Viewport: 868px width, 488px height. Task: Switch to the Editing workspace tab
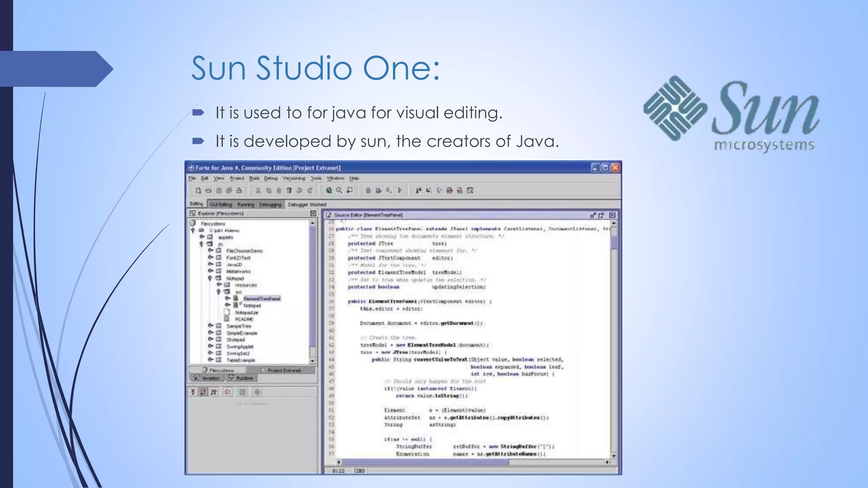[196, 204]
